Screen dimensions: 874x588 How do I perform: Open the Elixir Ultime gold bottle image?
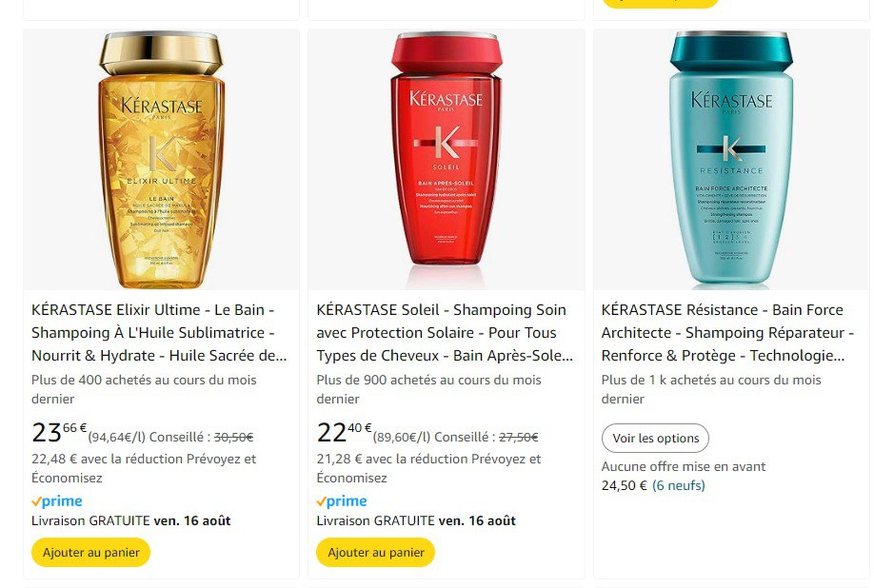tap(161, 159)
